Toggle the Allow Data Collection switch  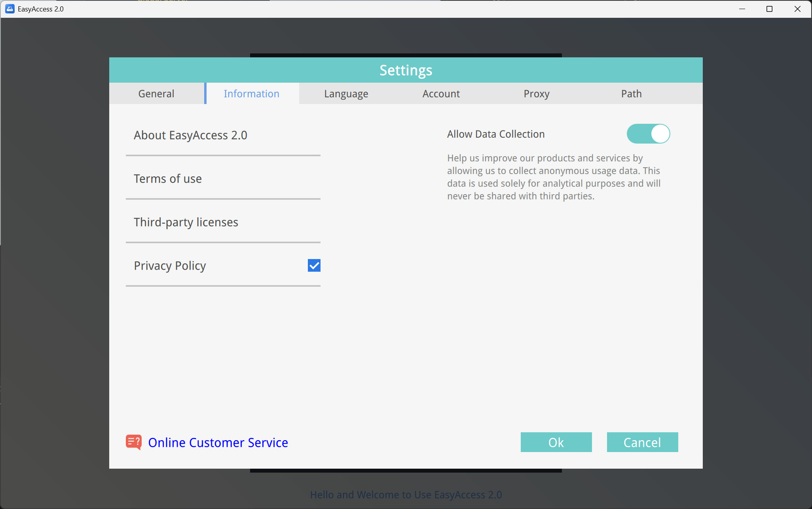[648, 134]
